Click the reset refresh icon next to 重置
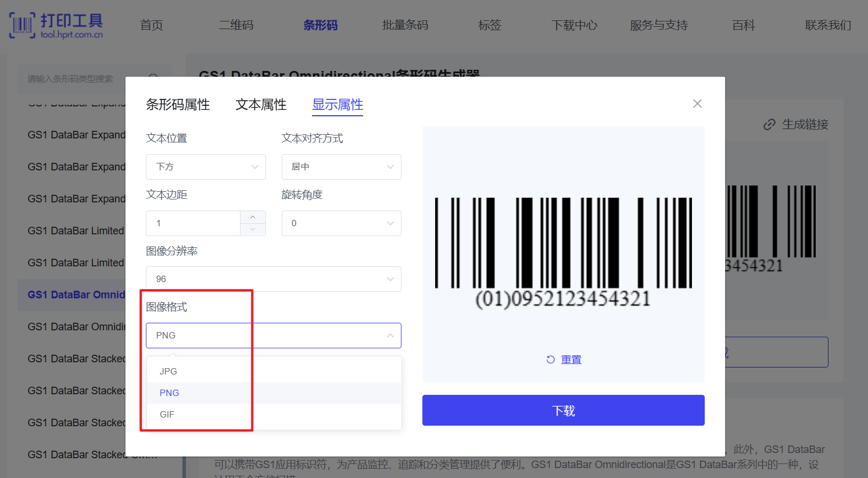 click(x=550, y=359)
